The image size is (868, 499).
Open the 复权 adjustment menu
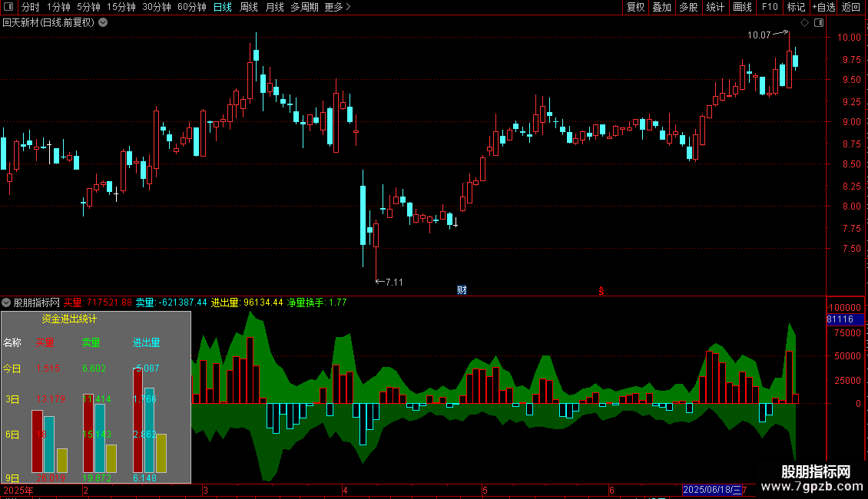pyautogui.click(x=635, y=7)
